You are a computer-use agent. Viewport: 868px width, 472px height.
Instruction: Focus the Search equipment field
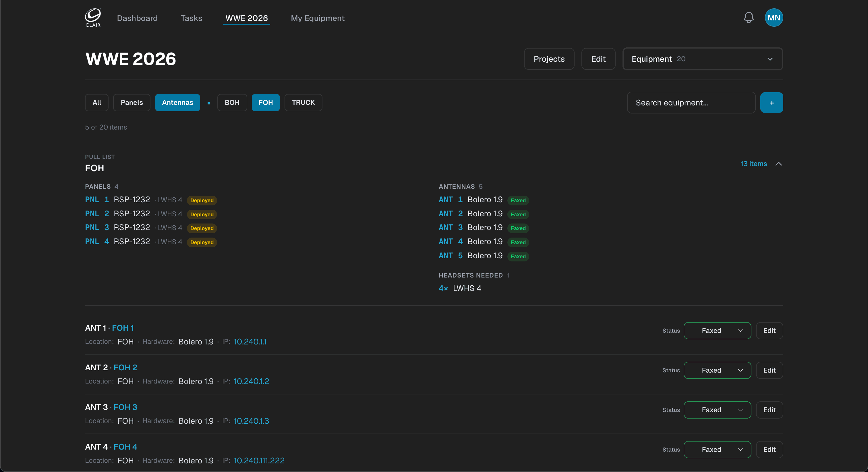click(x=691, y=103)
